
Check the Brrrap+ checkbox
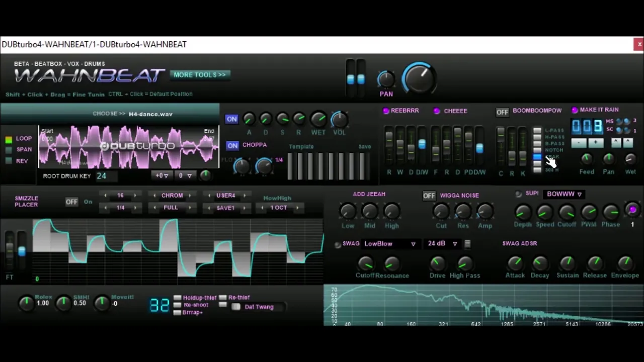point(177,312)
